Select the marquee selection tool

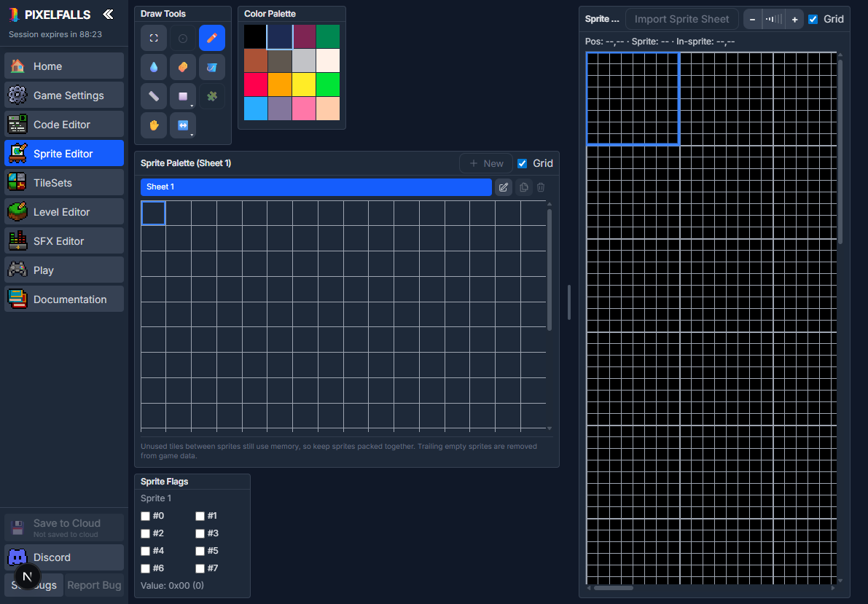point(154,38)
